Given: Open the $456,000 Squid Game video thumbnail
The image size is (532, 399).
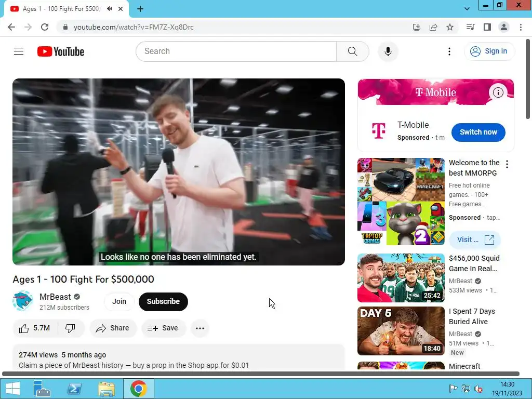Looking at the screenshot, I should [x=401, y=278].
